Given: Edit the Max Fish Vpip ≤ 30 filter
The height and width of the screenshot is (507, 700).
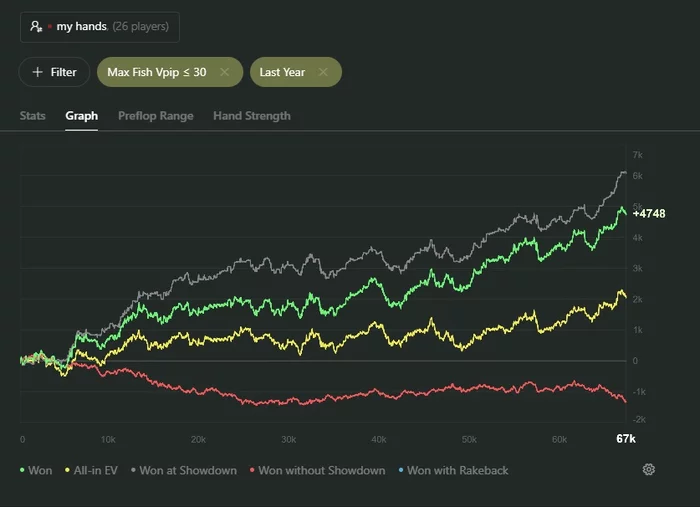Looking at the screenshot, I should tap(158, 72).
